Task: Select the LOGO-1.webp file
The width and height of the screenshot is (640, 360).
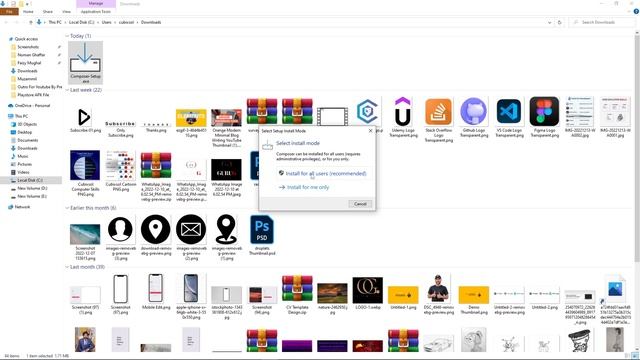Action: [x=368, y=293]
